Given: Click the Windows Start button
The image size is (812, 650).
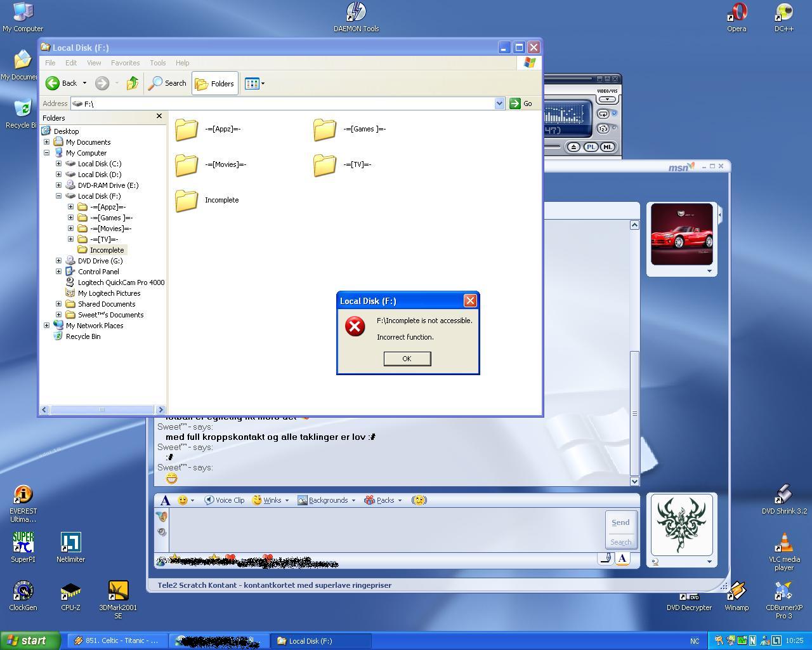Looking at the screenshot, I should (x=30, y=640).
